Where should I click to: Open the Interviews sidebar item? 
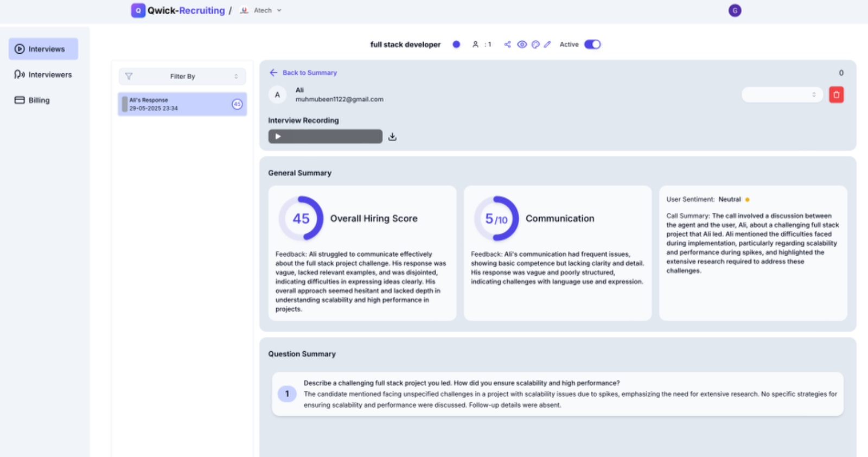click(43, 49)
